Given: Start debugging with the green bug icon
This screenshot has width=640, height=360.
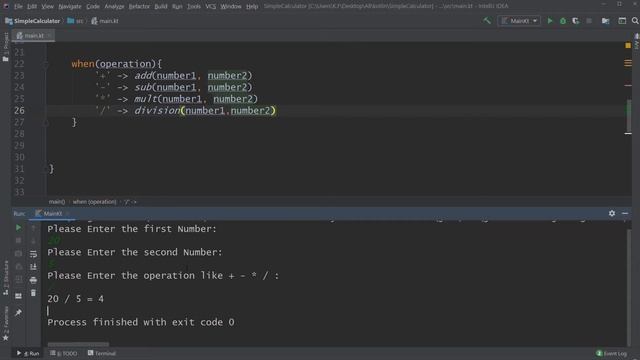Looking at the screenshot, I should pos(563,21).
